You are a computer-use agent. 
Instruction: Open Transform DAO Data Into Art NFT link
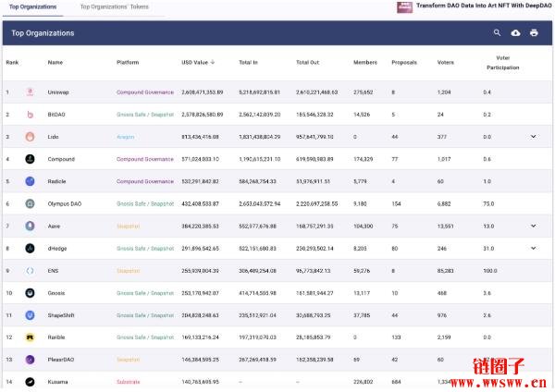[x=484, y=6]
